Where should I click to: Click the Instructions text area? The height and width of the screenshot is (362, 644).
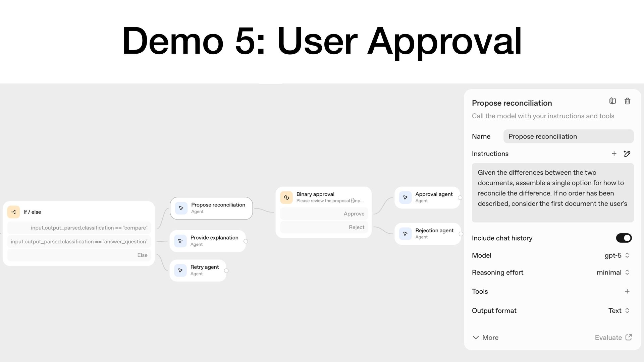click(x=552, y=193)
